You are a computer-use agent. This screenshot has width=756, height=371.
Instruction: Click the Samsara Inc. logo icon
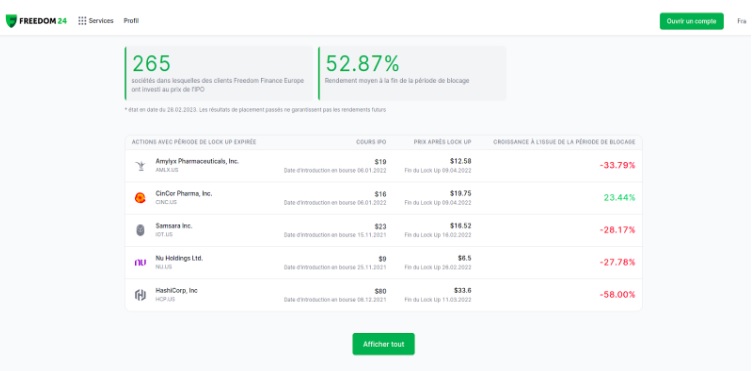pyautogui.click(x=140, y=230)
